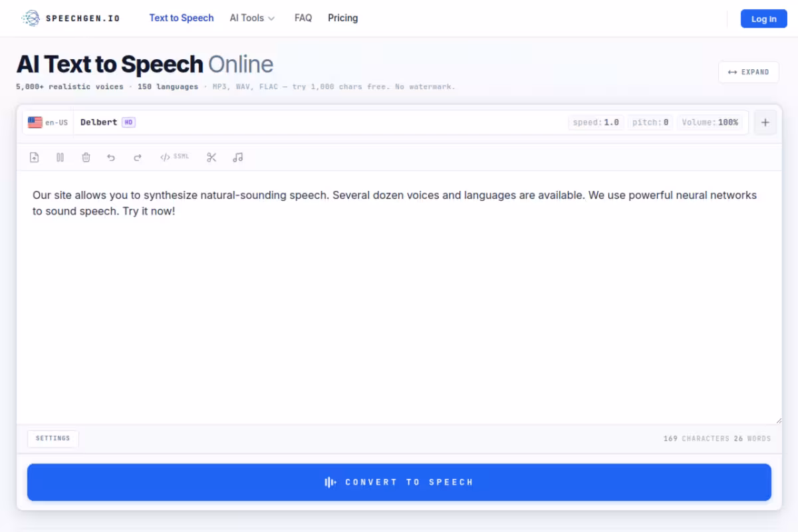Open the Delbert voice selector
This screenshot has width=798, height=532.
click(98, 122)
